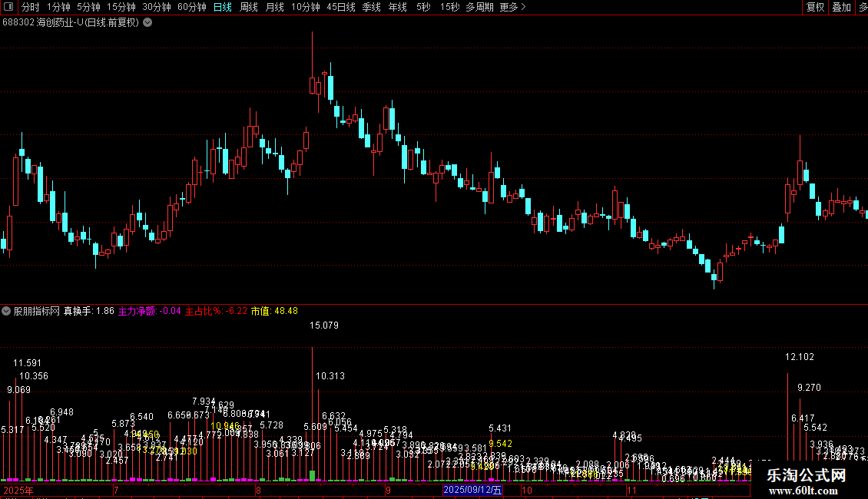Click the month 9 marker on time axis

tap(388, 490)
